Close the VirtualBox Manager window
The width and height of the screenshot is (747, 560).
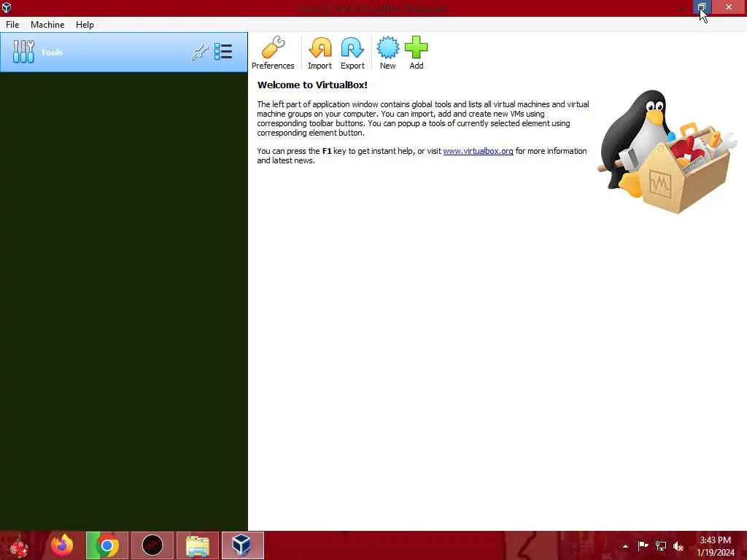pyautogui.click(x=729, y=7)
